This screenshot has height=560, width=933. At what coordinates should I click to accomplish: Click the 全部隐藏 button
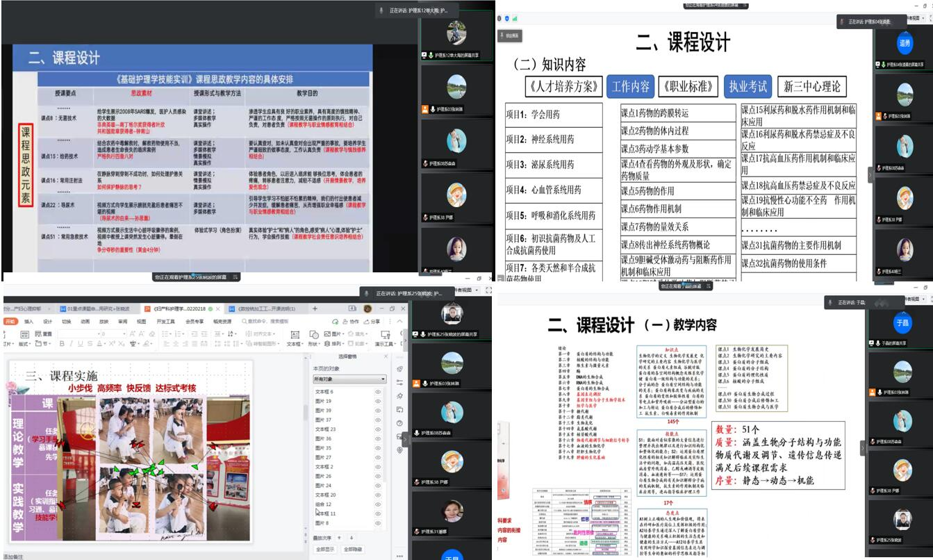coord(352,549)
